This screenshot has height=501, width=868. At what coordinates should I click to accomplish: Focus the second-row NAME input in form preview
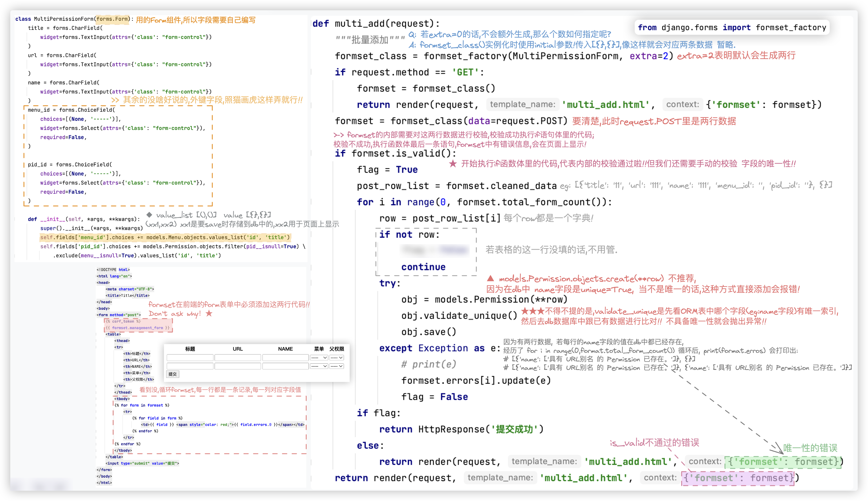pyautogui.click(x=286, y=366)
